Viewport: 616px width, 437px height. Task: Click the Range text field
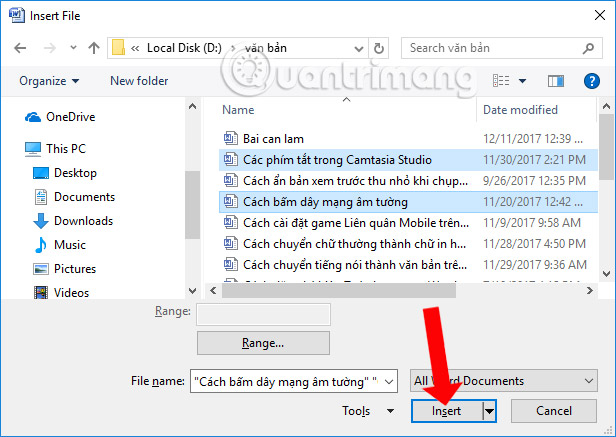(263, 314)
